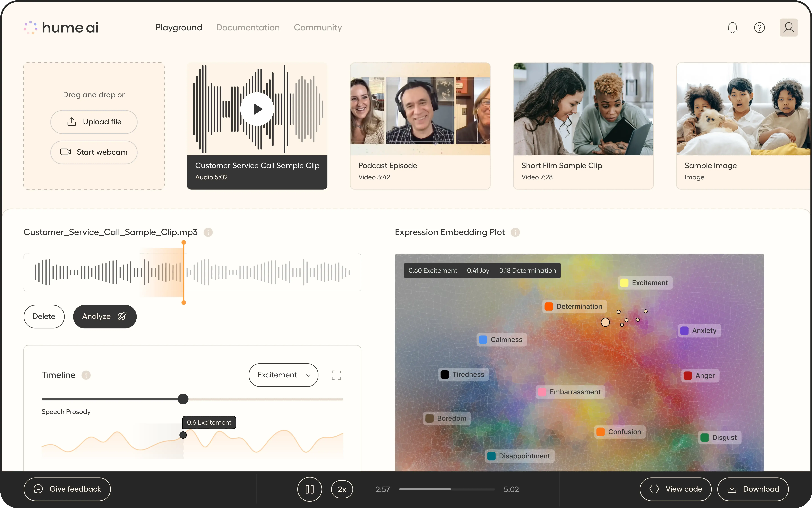Viewport: 812px width, 508px height.
Task: Pause the audio playback
Action: point(310,489)
